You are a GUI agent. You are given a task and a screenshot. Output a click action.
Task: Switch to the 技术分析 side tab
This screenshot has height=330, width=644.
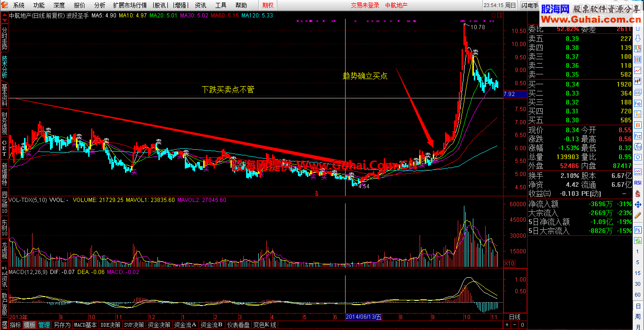click(x=4, y=67)
